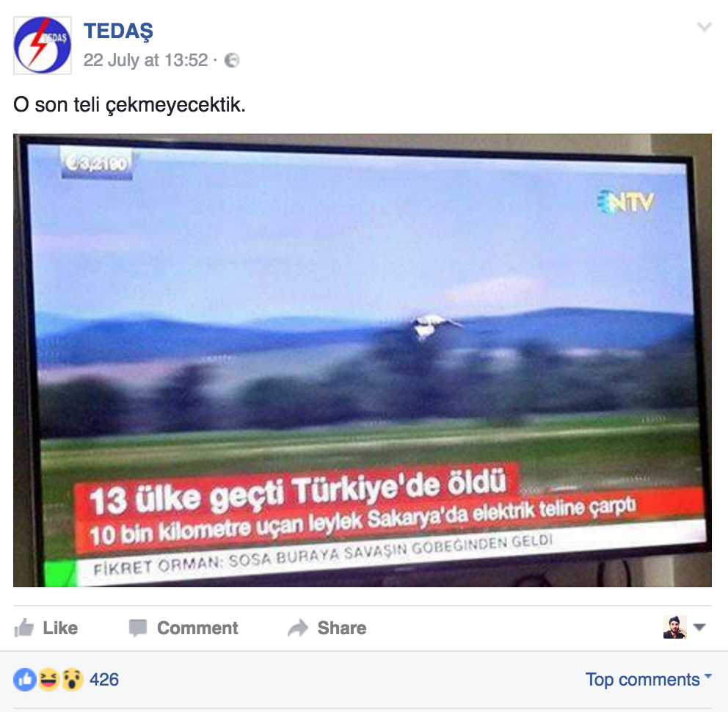
Task: Click the Haha laughing reaction icon
Action: (48, 680)
